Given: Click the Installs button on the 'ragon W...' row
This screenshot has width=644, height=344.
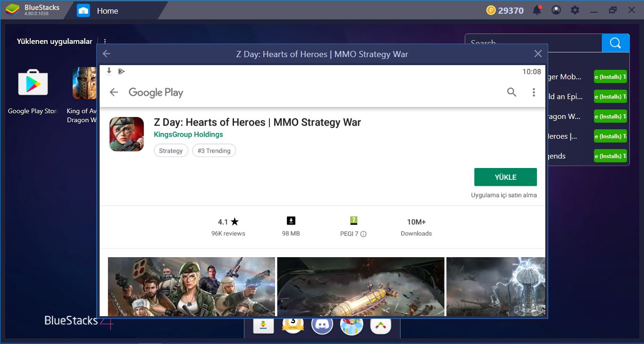Looking at the screenshot, I should pyautogui.click(x=611, y=117).
